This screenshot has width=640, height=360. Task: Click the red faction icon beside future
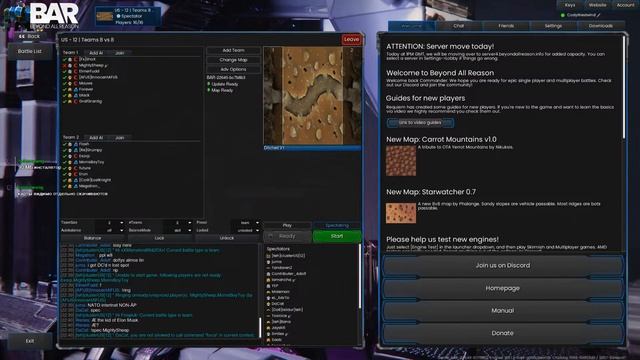(76, 168)
